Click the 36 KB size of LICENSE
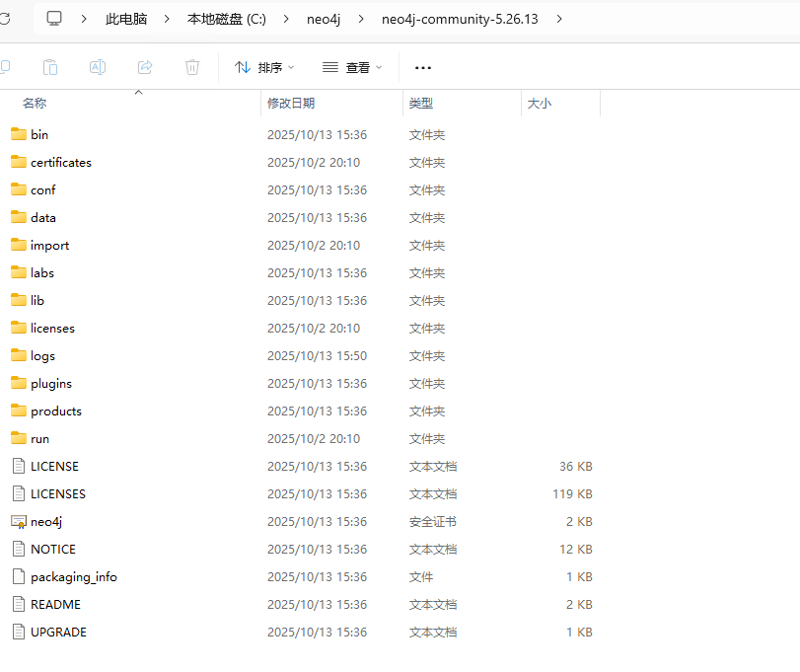800x672 pixels. pyautogui.click(x=576, y=467)
